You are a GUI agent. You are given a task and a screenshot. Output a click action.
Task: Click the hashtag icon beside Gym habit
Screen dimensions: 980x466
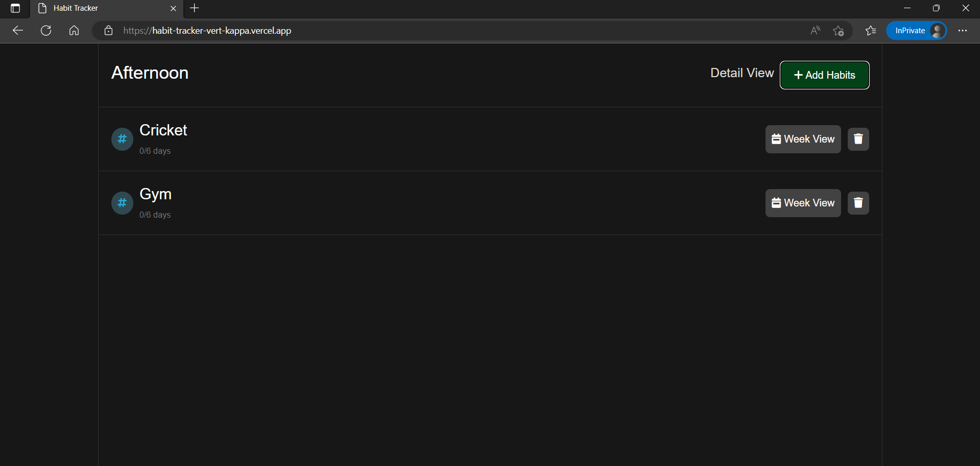[x=122, y=203]
